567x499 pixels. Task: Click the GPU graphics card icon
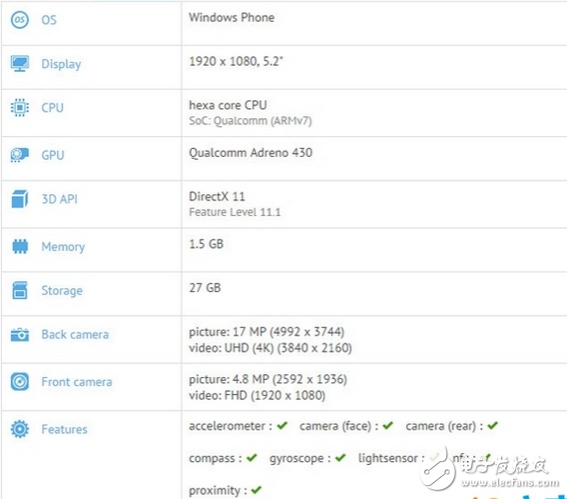point(20,155)
